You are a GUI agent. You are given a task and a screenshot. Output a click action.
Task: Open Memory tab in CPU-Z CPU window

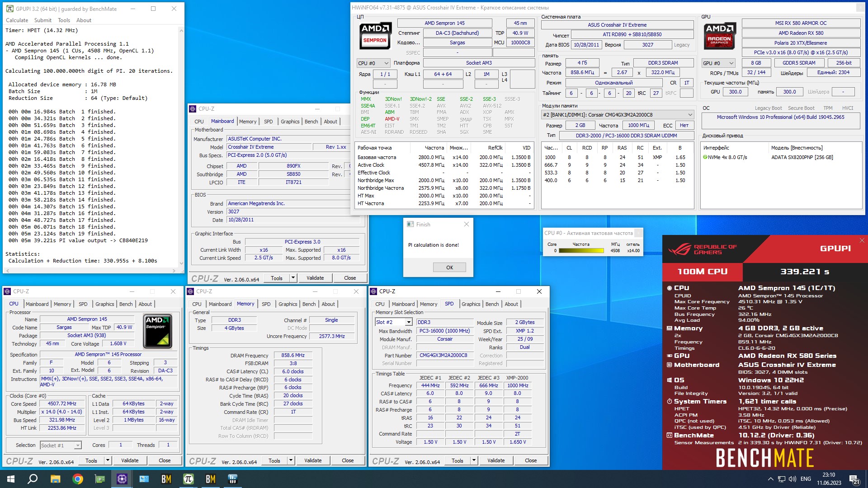(62, 304)
